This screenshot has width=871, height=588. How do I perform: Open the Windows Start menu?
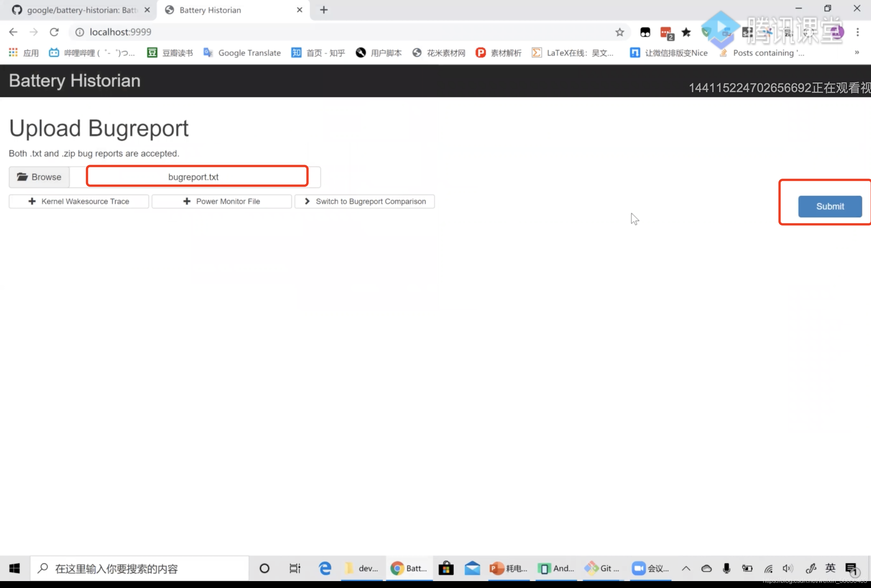(x=14, y=568)
